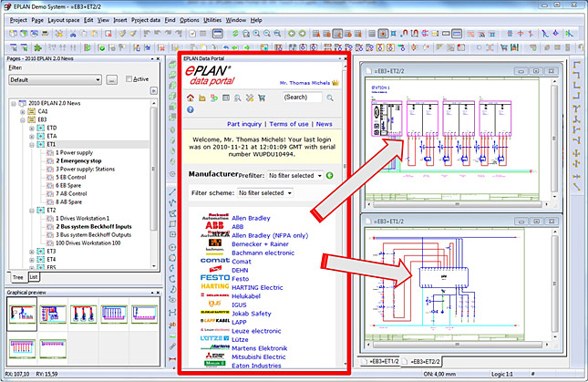Select the '1 Power supply' page
The height and width of the screenshot is (382, 588).
(74, 152)
